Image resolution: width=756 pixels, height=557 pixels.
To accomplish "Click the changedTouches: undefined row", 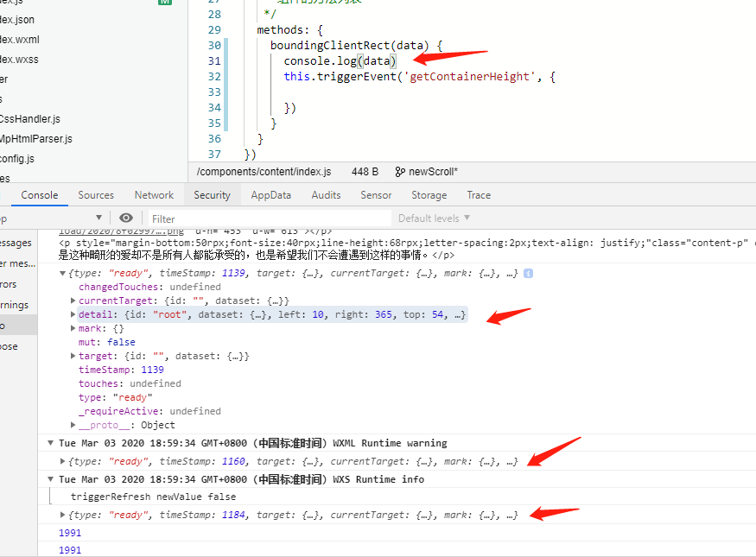I will [x=150, y=288].
